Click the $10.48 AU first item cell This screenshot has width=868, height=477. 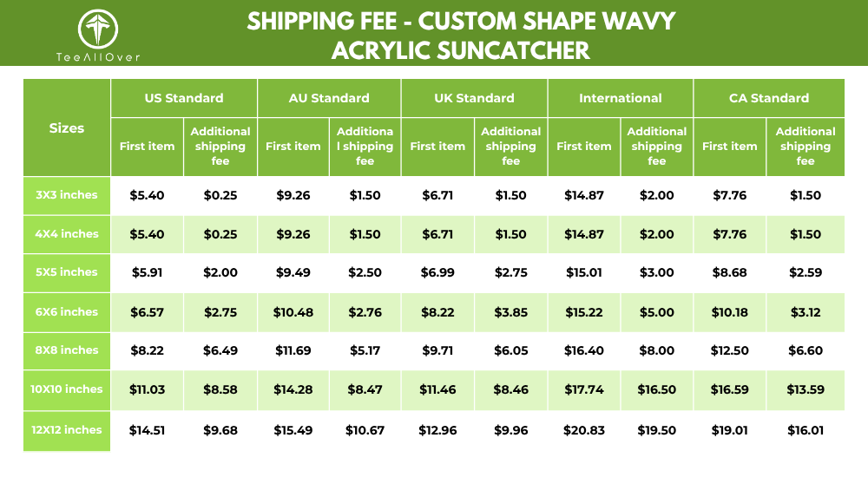tap(293, 312)
